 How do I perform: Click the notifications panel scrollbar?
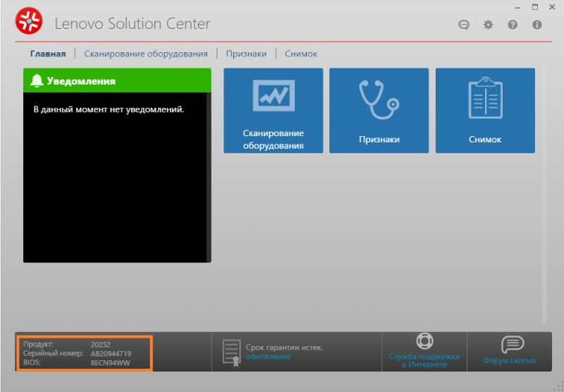click(209, 176)
